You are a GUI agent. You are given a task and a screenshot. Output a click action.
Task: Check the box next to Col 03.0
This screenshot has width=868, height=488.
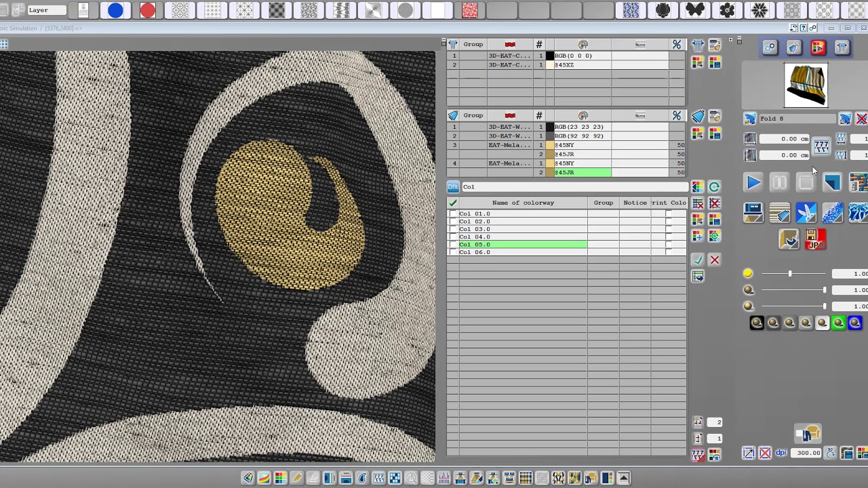452,229
